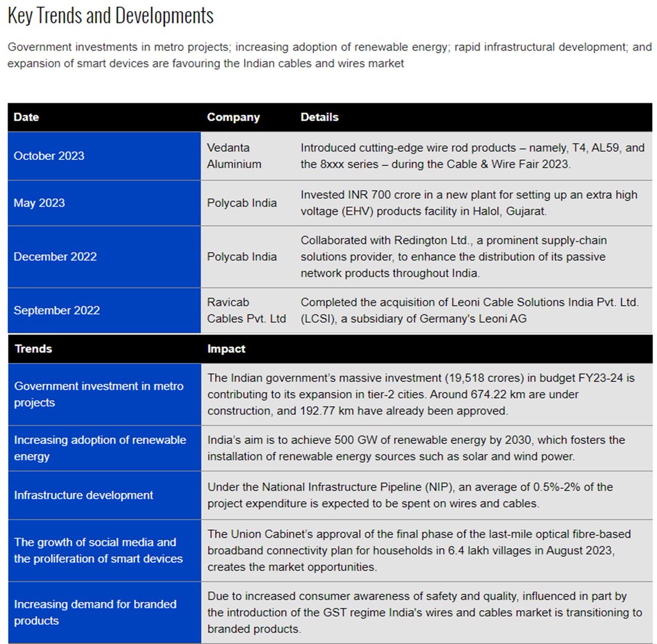Click the 'Company' column header
The height and width of the screenshot is (644, 657).
[x=233, y=117]
